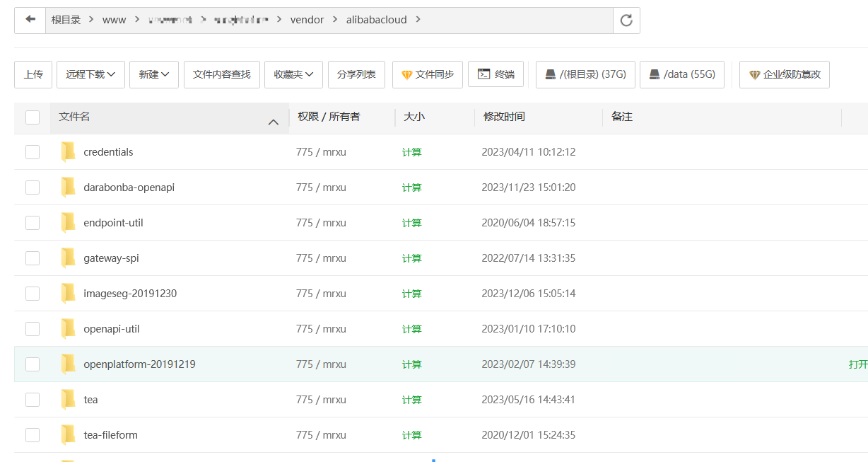Go back with the arrow button
Image resolution: width=868 pixels, height=462 pixels.
(x=30, y=20)
